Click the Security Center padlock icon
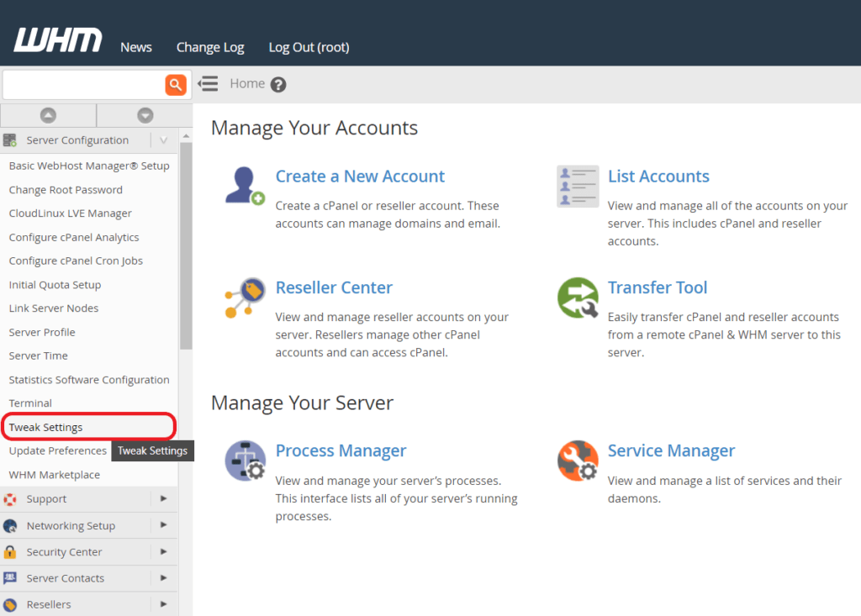This screenshot has height=616, width=861. (10, 552)
